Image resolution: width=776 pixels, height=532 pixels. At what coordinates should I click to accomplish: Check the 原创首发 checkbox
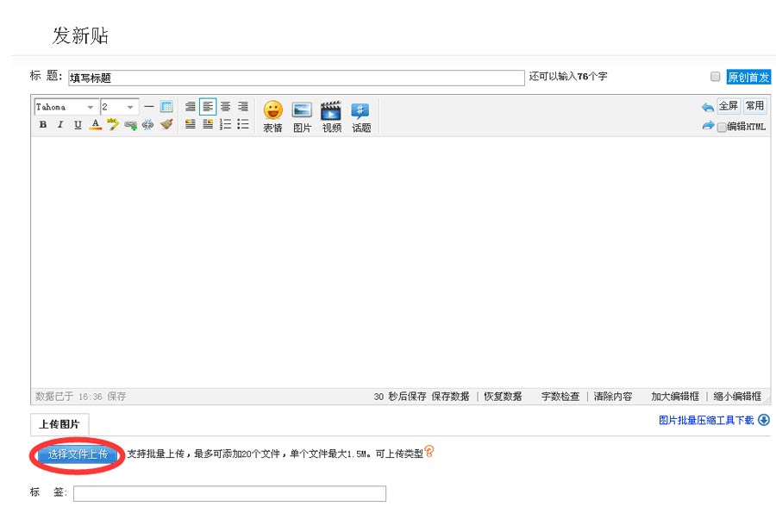coord(715,77)
